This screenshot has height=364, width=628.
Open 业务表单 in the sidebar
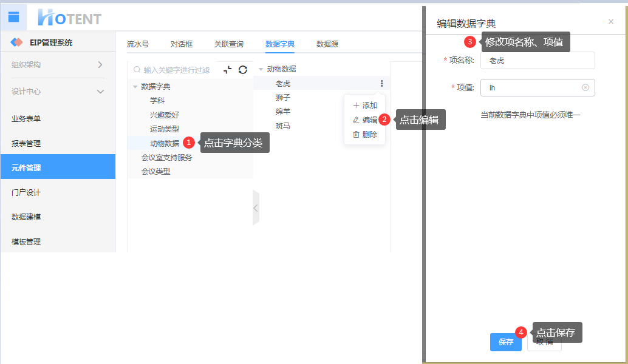coord(26,119)
